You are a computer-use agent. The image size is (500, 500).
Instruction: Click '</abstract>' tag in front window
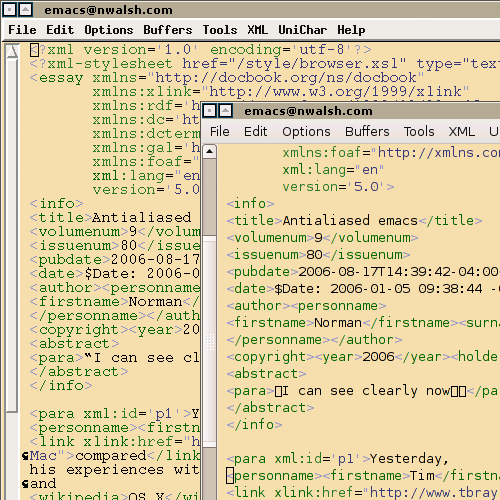click(270, 408)
